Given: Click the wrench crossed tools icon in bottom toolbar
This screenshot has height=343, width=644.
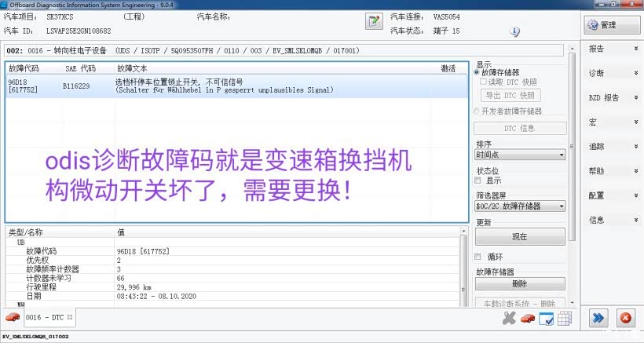Looking at the screenshot, I should coord(509,319).
